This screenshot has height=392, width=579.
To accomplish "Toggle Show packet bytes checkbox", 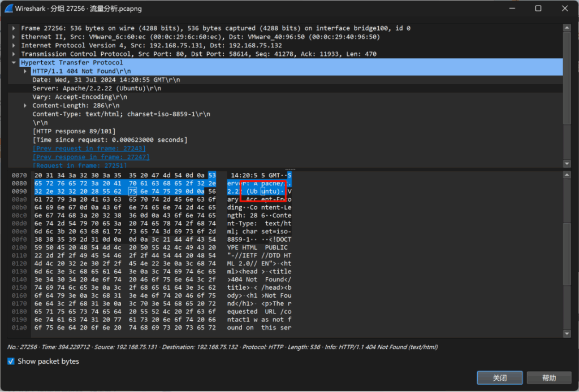I will [11, 361].
